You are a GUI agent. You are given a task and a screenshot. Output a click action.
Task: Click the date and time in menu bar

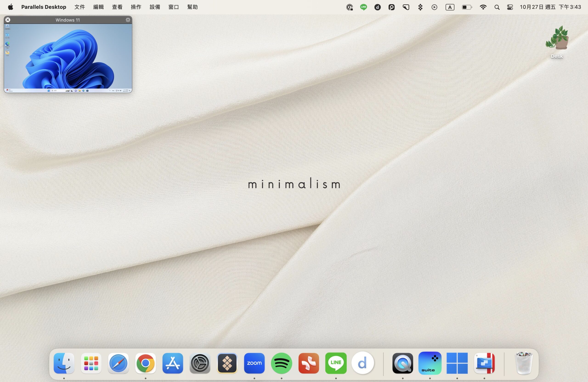click(x=551, y=7)
